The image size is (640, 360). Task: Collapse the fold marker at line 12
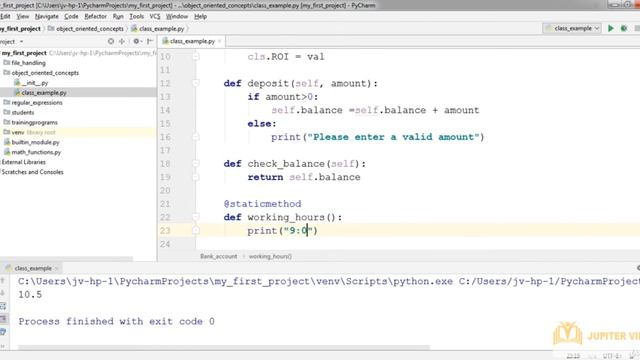pyautogui.click(x=196, y=83)
